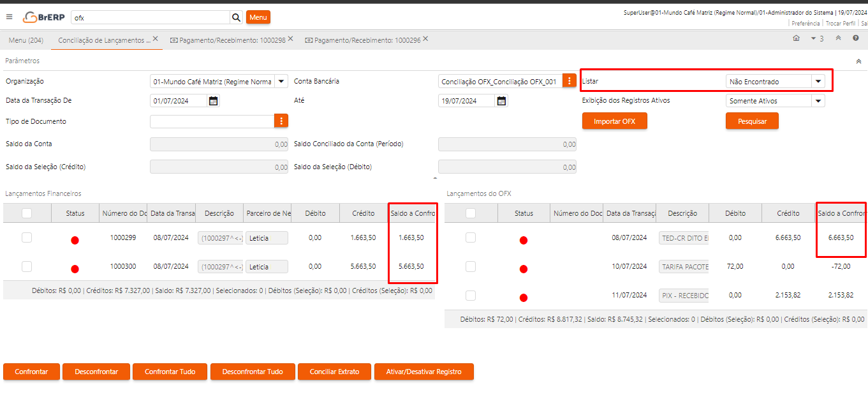
Task: Close the Pagamento/Recebimento: 1000298 tab
Action: coord(290,39)
